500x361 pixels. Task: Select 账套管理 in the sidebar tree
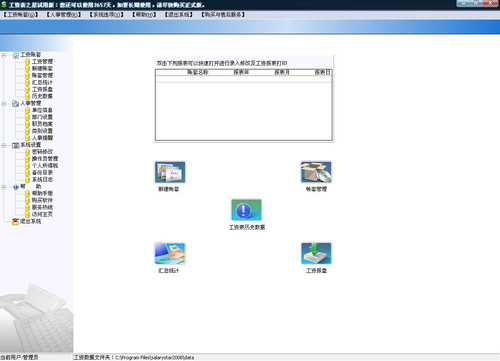(42, 76)
